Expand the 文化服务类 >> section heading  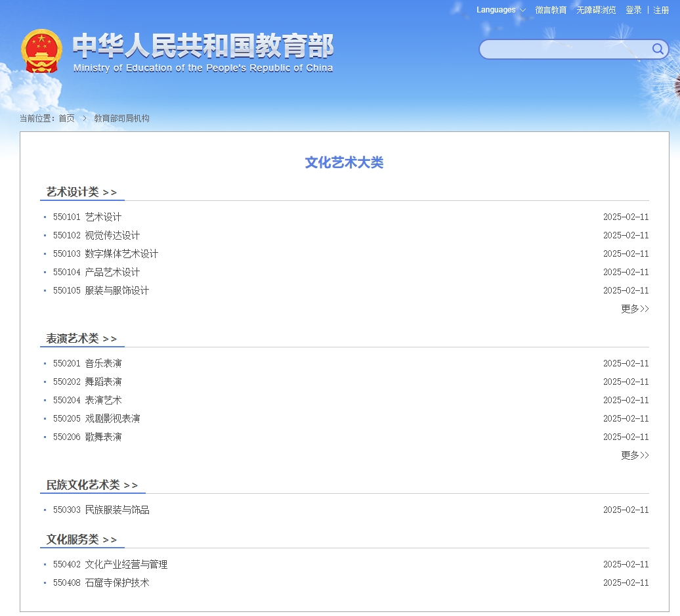point(81,539)
